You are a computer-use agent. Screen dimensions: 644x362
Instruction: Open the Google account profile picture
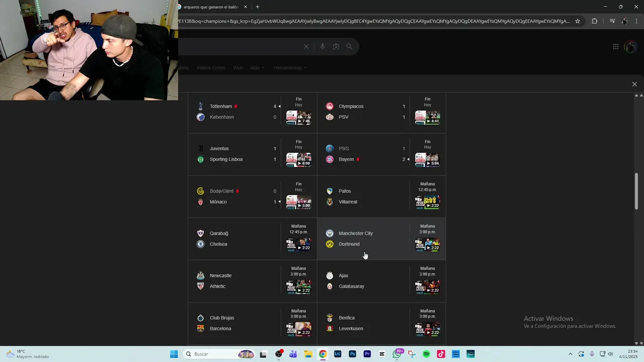click(x=630, y=47)
